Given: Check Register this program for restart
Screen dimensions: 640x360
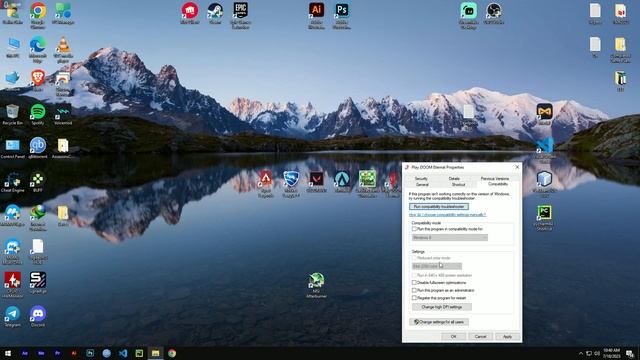Looking at the screenshot, I should click(414, 298).
